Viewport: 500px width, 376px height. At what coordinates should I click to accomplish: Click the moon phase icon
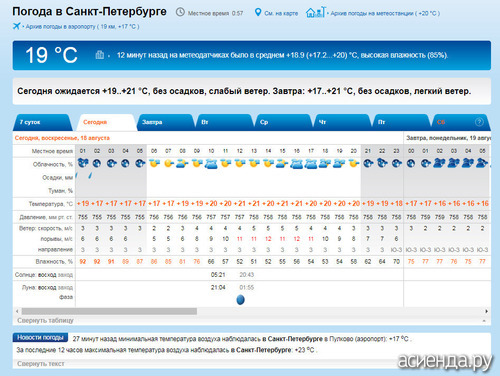coord(240,300)
